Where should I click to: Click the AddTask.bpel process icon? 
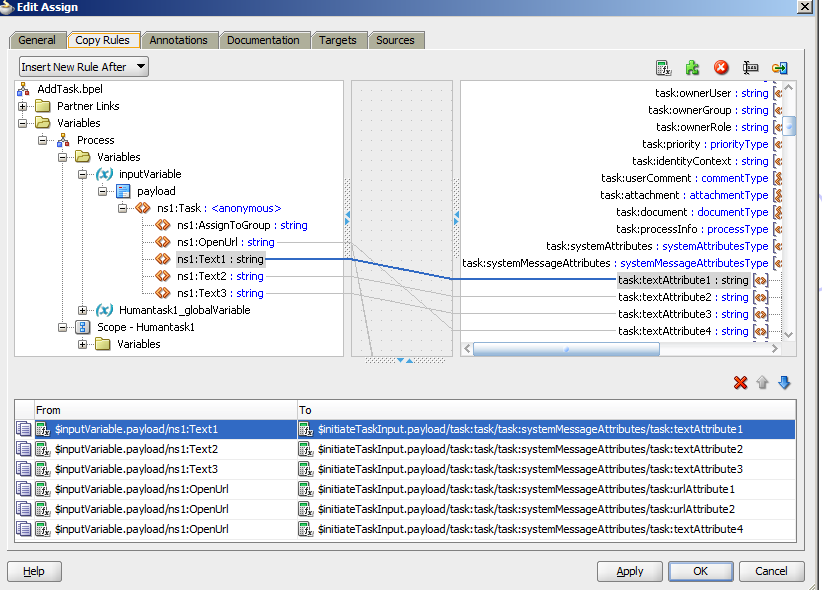[x=23, y=89]
